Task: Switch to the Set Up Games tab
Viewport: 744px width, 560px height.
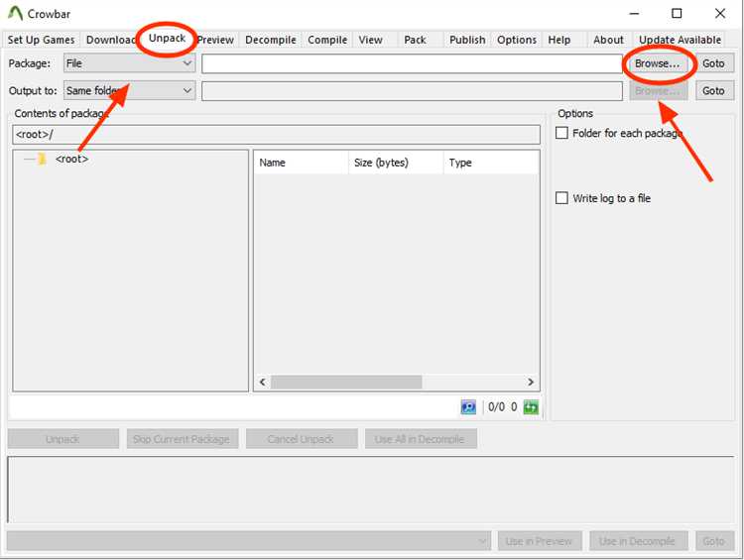Action: point(41,40)
